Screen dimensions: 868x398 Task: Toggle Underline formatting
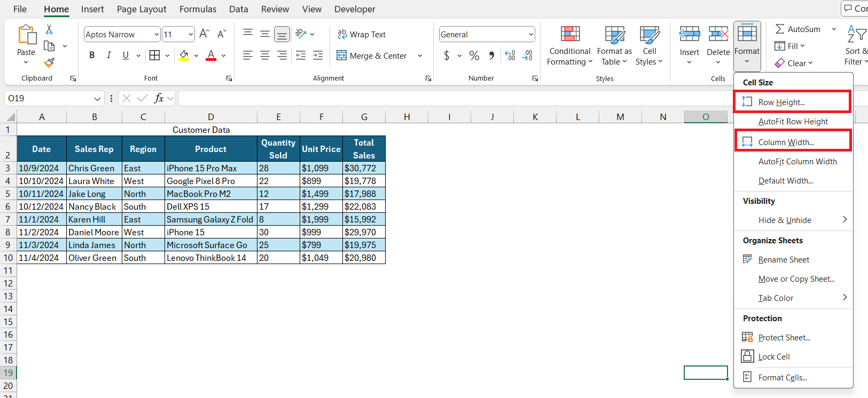[x=126, y=55]
